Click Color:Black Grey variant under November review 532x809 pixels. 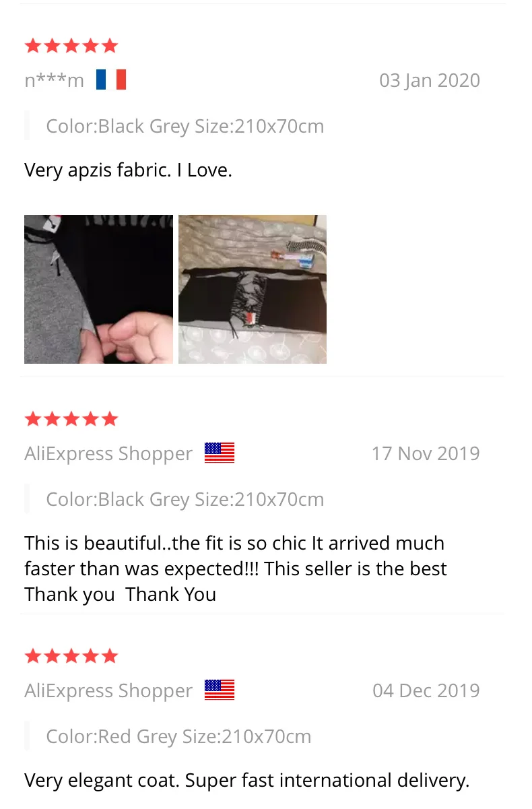coord(185,499)
